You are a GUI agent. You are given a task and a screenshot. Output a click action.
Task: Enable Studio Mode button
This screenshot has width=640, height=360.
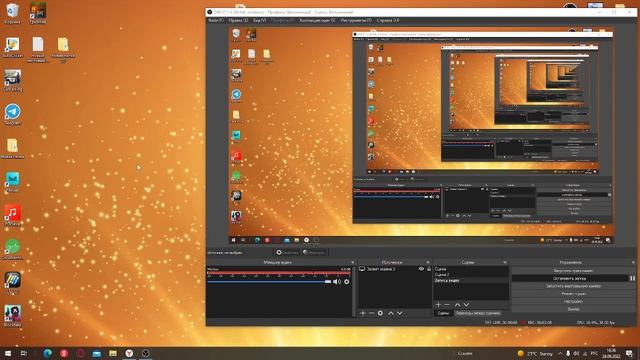click(x=573, y=294)
